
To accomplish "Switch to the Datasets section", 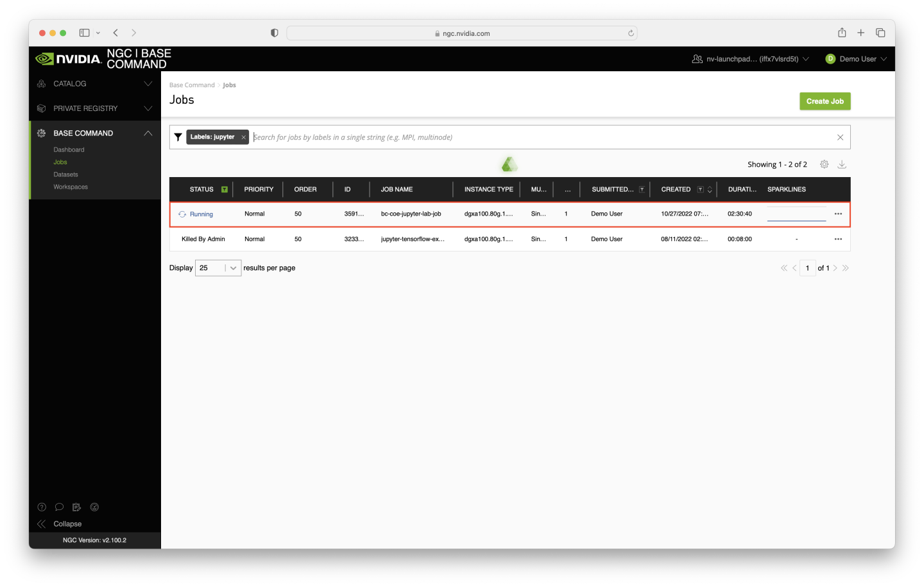I will (x=65, y=174).
